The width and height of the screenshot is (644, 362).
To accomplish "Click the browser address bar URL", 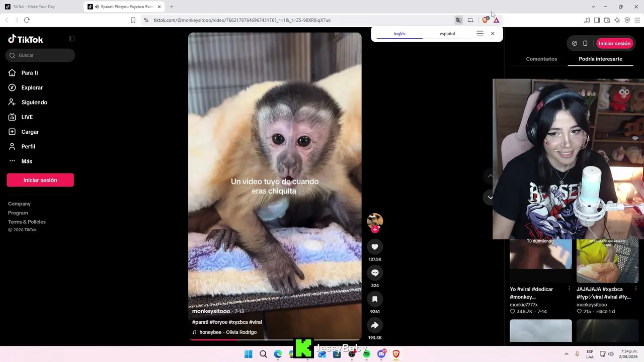I will click(242, 20).
